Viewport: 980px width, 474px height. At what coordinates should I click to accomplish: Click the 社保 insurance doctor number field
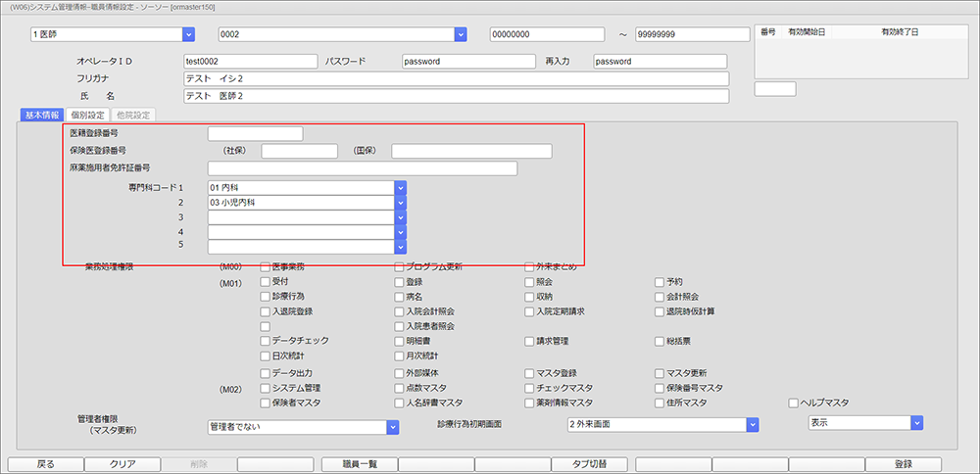(x=299, y=151)
